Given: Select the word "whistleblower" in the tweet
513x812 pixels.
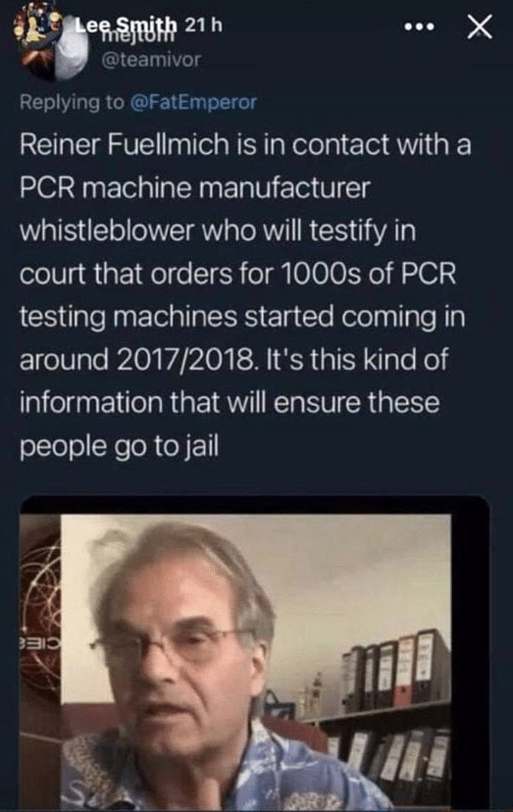Looking at the screenshot, I should [x=106, y=230].
